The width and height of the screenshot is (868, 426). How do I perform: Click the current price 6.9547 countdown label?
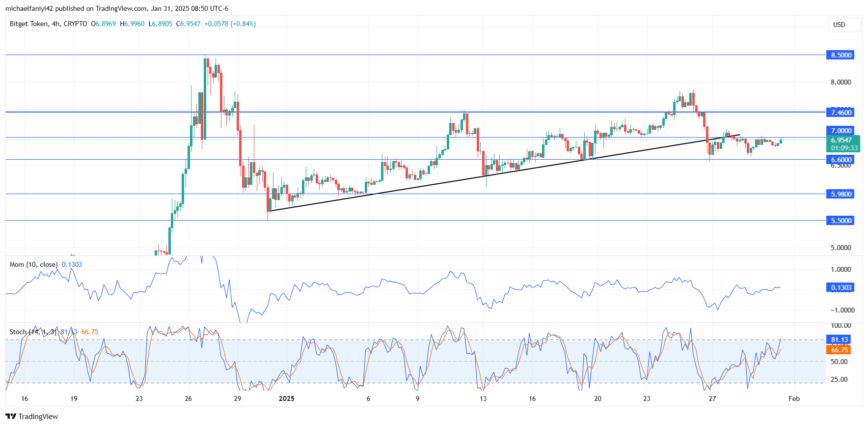click(843, 144)
